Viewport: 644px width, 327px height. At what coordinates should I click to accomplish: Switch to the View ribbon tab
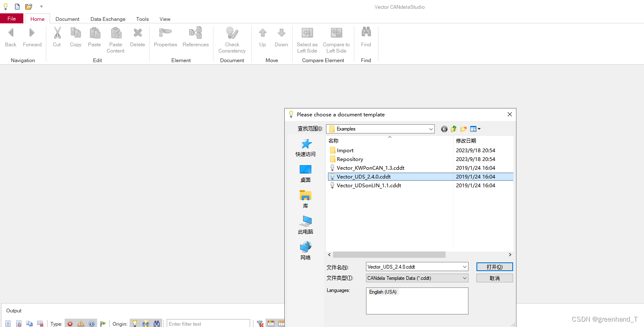click(x=165, y=19)
